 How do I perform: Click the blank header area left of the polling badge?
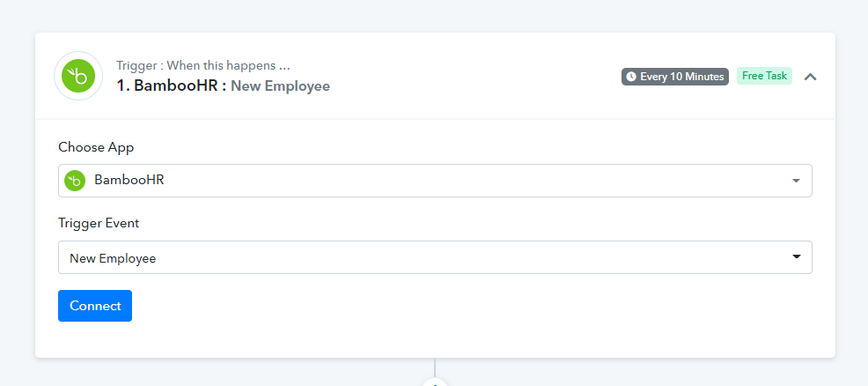pyautogui.click(x=475, y=77)
